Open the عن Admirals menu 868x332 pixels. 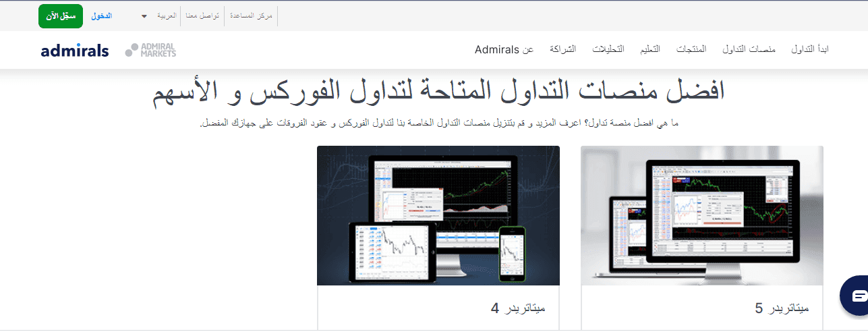(504, 50)
